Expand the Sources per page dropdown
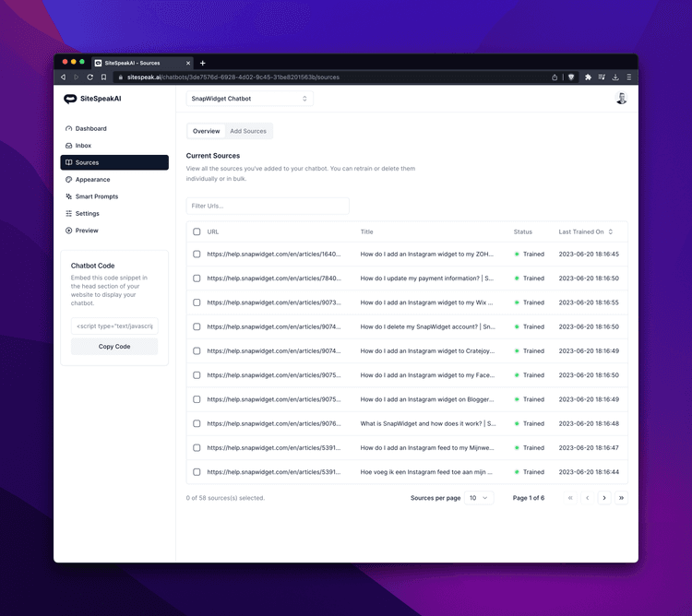The width and height of the screenshot is (692, 616). click(479, 498)
